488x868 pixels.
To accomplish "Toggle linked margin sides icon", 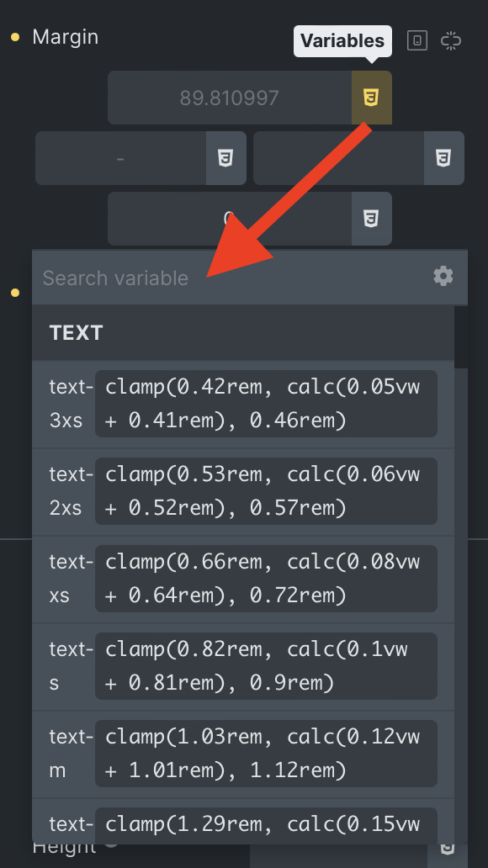I will pyautogui.click(x=451, y=40).
